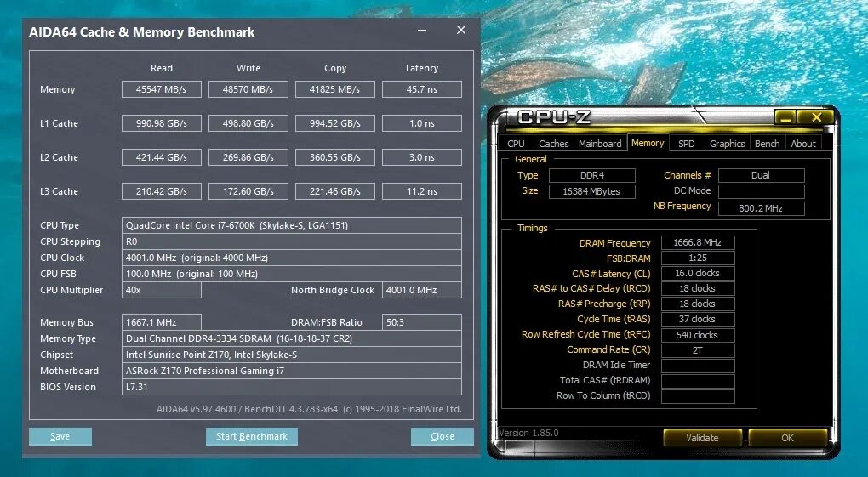Click Start Benchmark in AIDA64
The width and height of the screenshot is (868, 477).
pos(252,436)
